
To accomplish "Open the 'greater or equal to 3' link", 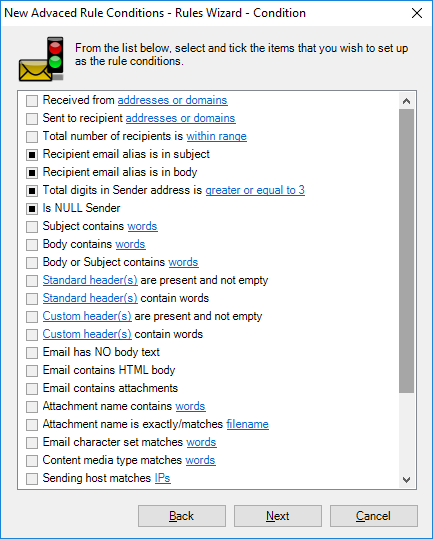I will point(255,190).
